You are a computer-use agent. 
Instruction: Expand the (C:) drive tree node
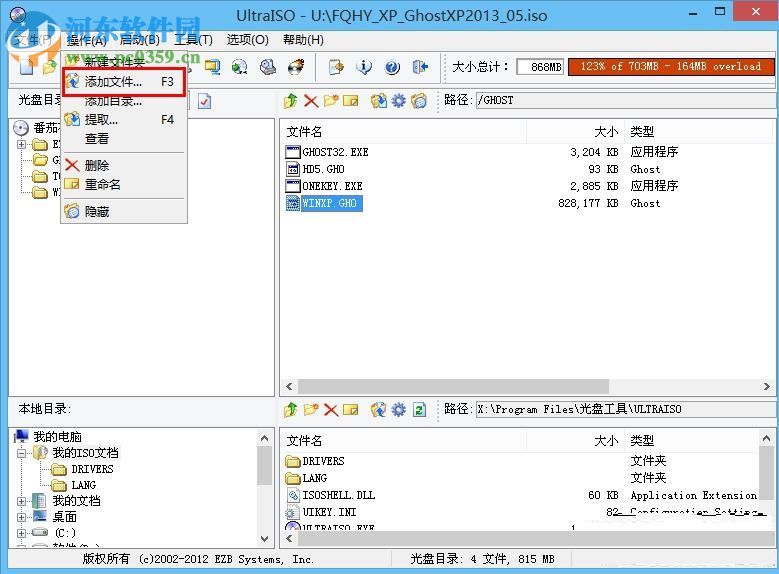[21, 533]
